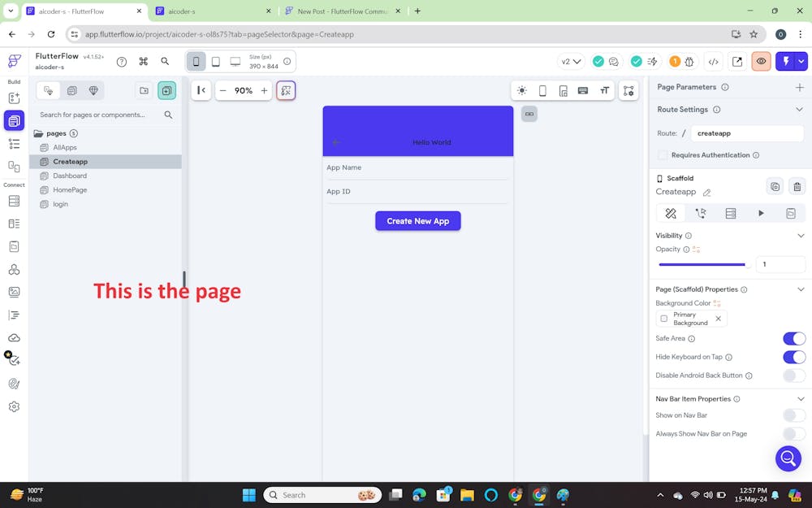Select the desktop device preview
This screenshot has height=508, width=812.
click(235, 62)
